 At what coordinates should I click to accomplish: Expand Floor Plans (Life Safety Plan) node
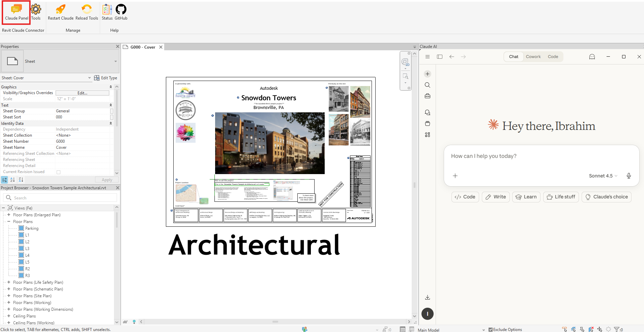9,282
